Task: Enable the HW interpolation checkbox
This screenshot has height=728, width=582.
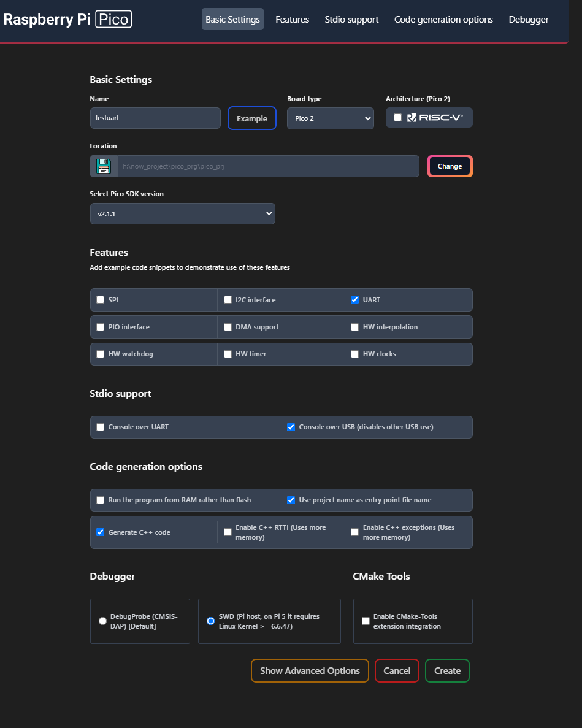Action: point(355,327)
